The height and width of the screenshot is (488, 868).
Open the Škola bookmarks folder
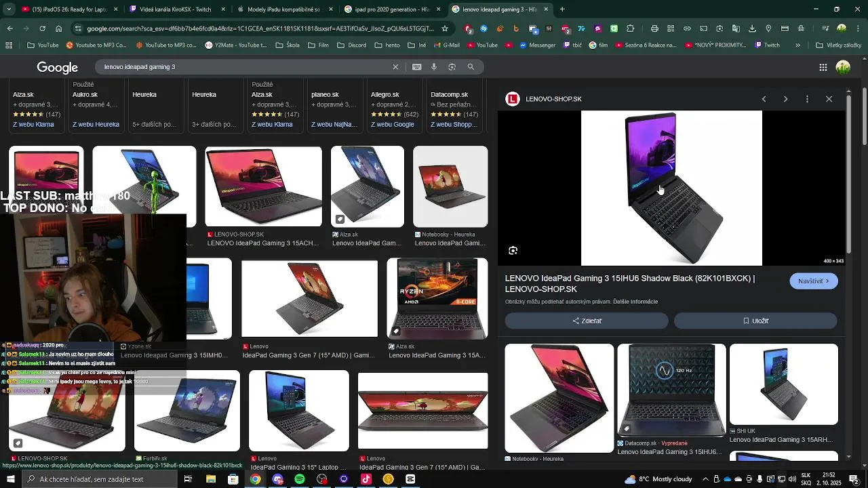pos(288,45)
